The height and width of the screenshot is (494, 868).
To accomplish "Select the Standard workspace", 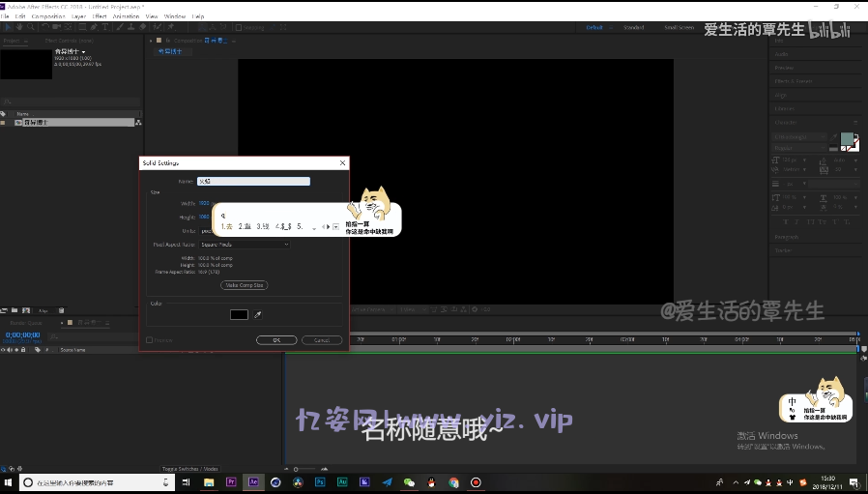I will 634,27.
